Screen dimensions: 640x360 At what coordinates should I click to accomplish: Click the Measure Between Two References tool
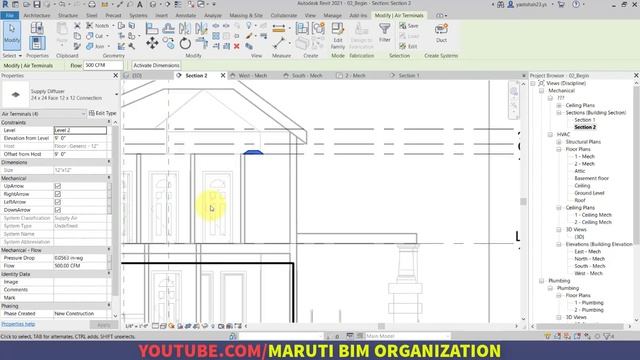pos(279,42)
